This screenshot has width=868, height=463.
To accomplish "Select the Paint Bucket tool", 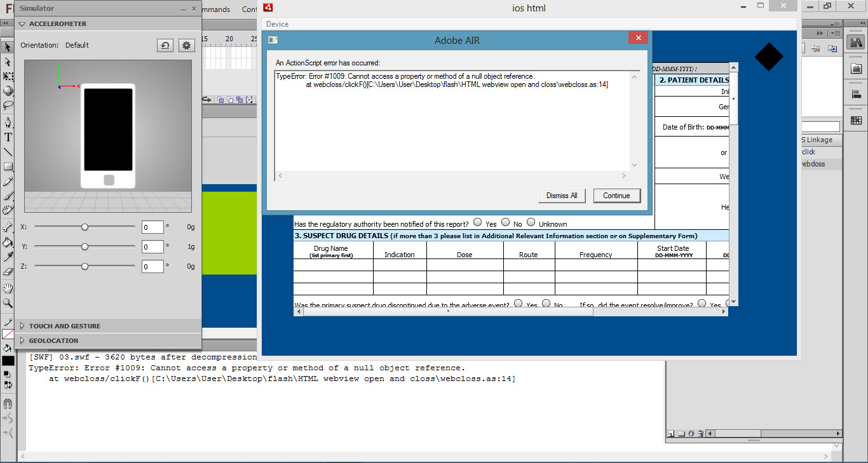I will 8,242.
